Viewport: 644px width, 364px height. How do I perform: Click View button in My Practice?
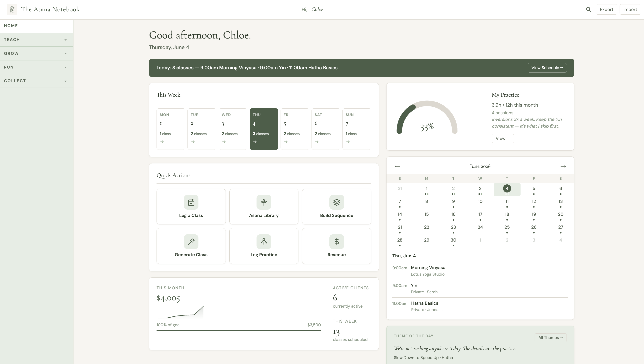502,139
